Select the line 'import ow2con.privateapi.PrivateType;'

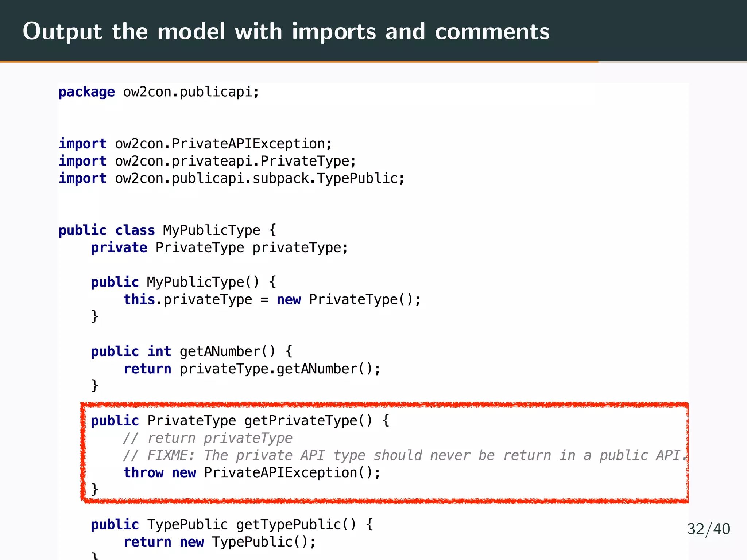(208, 162)
